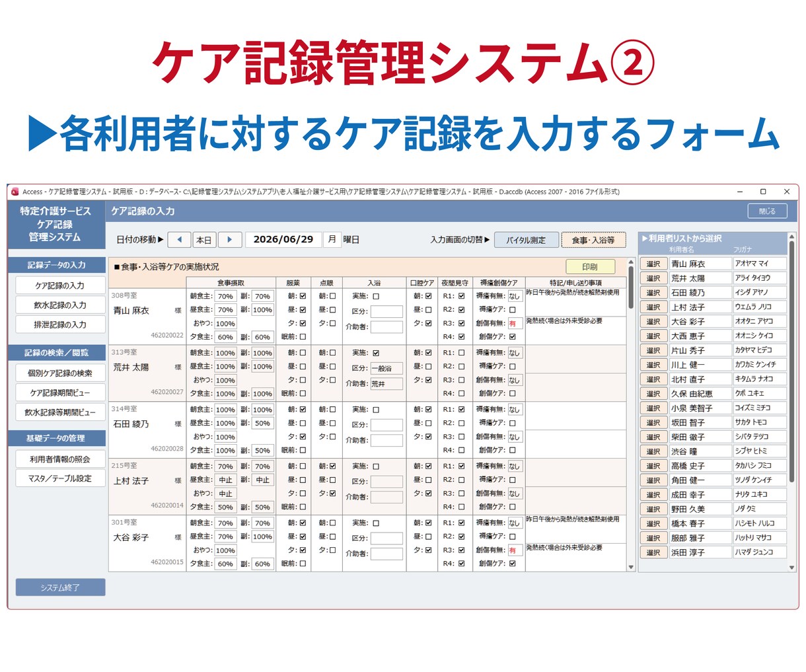This screenshot has width=806, height=672.
Task: Open 上村 法子's 入浴 区分 field
Action: (x=386, y=482)
